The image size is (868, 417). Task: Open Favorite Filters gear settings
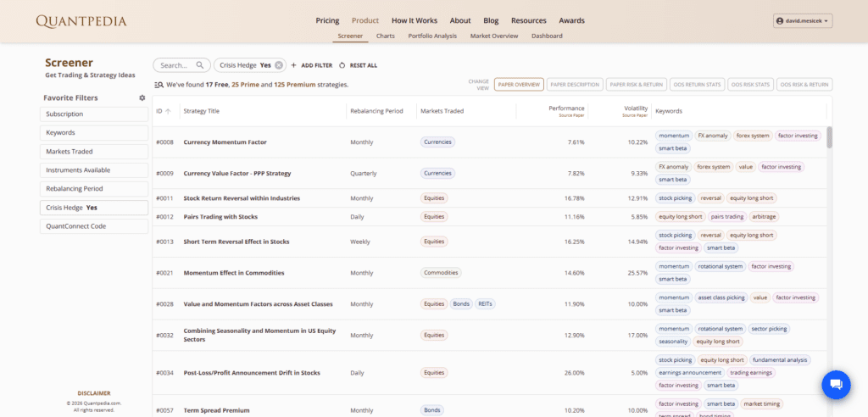tap(142, 98)
